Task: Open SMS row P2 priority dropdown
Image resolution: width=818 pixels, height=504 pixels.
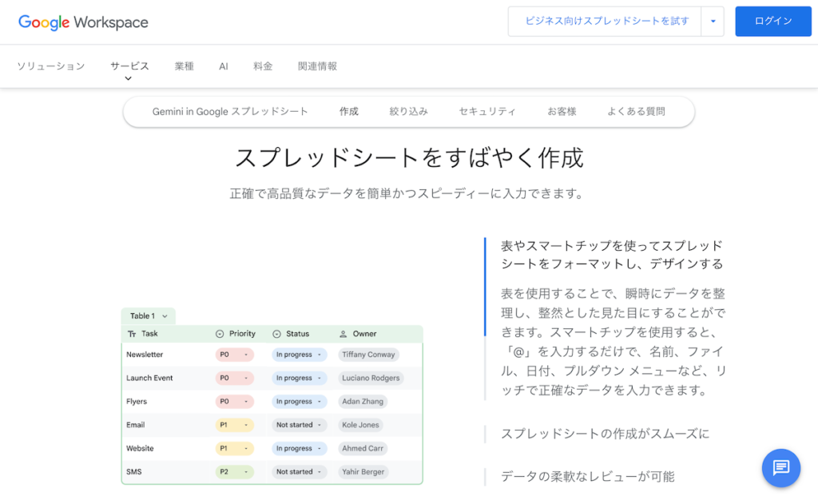Action: pyautogui.click(x=234, y=472)
